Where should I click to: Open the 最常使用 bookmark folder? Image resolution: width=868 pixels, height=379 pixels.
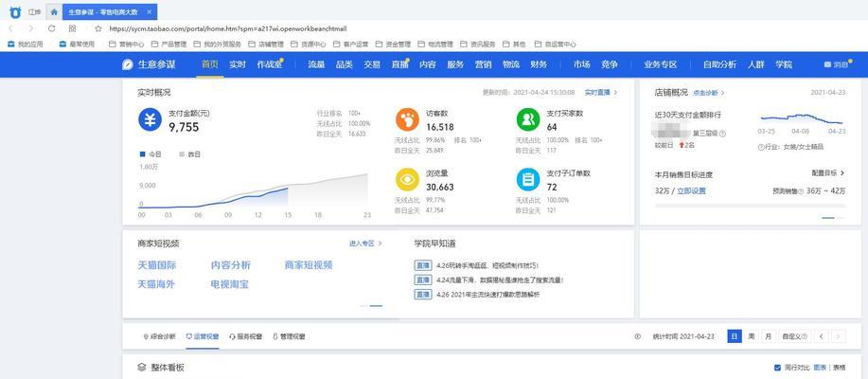pos(77,44)
